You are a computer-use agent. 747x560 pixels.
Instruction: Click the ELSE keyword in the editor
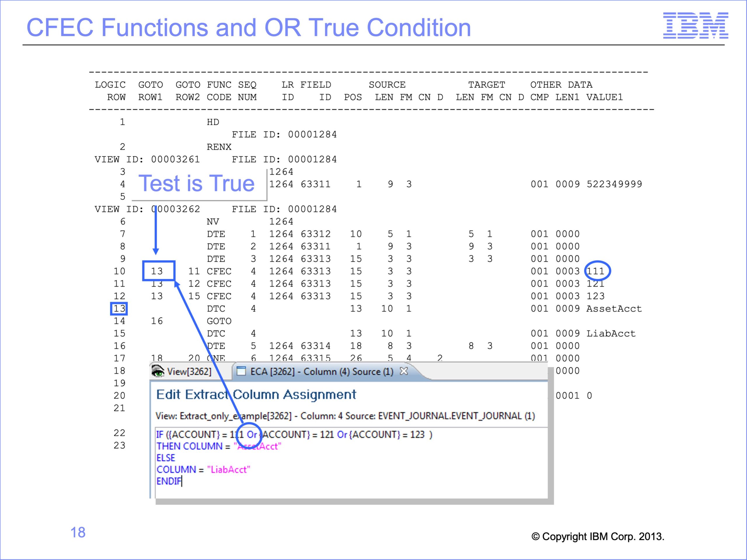pos(166,458)
